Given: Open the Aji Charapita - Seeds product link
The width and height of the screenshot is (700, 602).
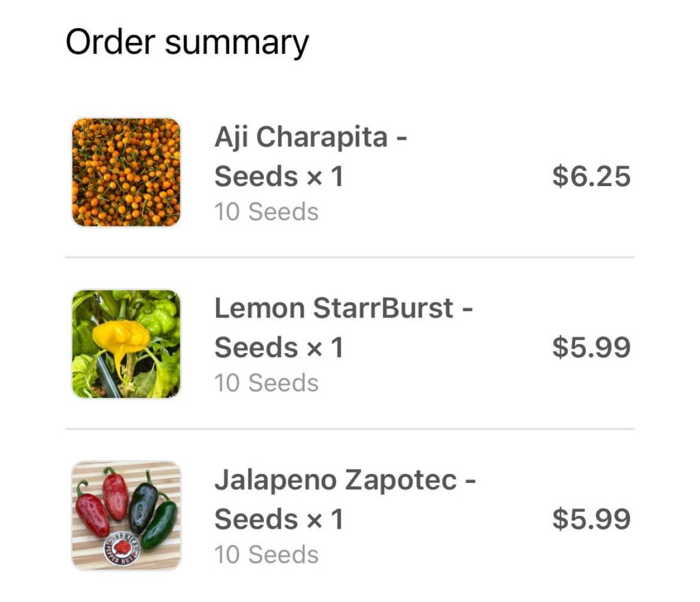Looking at the screenshot, I should click(x=311, y=156).
